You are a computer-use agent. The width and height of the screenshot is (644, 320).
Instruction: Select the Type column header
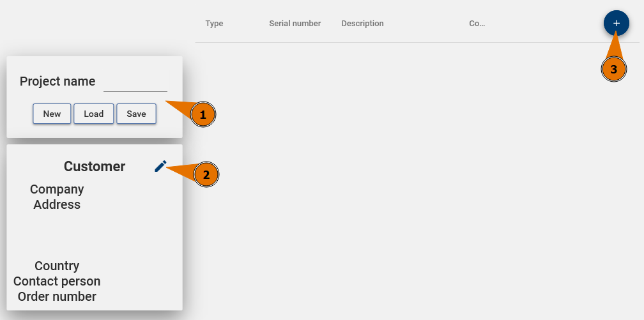[215, 24]
